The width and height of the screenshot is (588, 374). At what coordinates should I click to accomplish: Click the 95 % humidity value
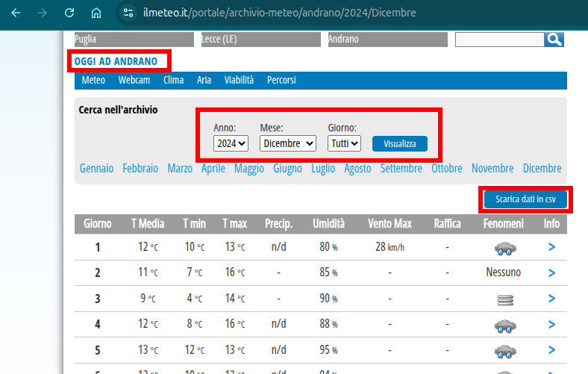tap(328, 349)
